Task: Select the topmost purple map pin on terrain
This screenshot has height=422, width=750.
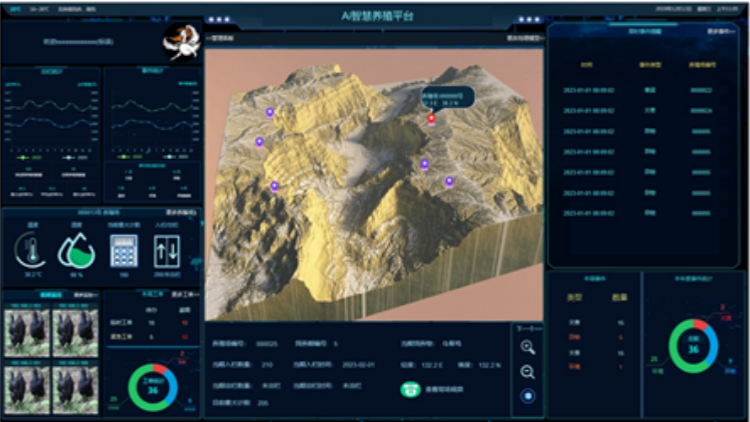Action: pyautogui.click(x=269, y=112)
